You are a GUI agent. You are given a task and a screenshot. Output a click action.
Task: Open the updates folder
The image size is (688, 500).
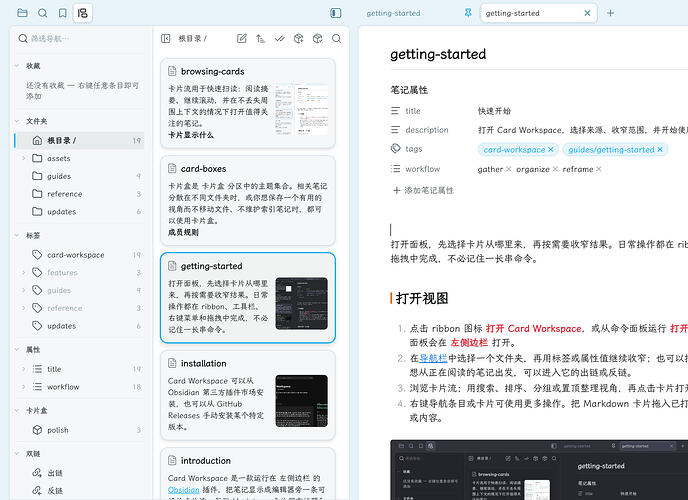[79, 211]
